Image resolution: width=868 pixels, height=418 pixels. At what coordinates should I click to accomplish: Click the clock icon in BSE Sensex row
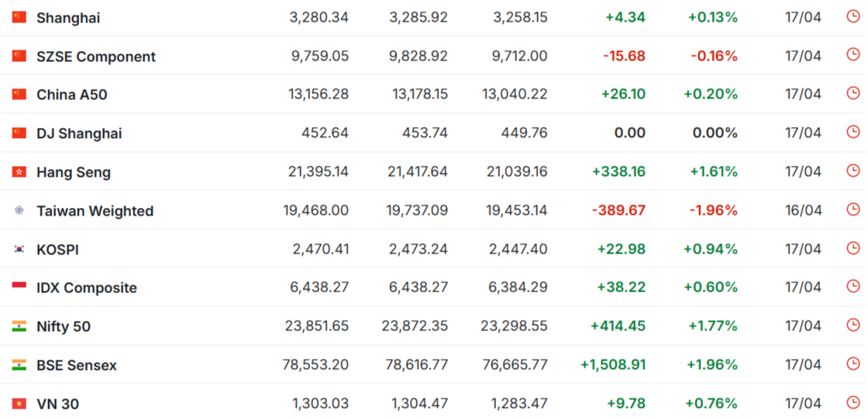853,364
